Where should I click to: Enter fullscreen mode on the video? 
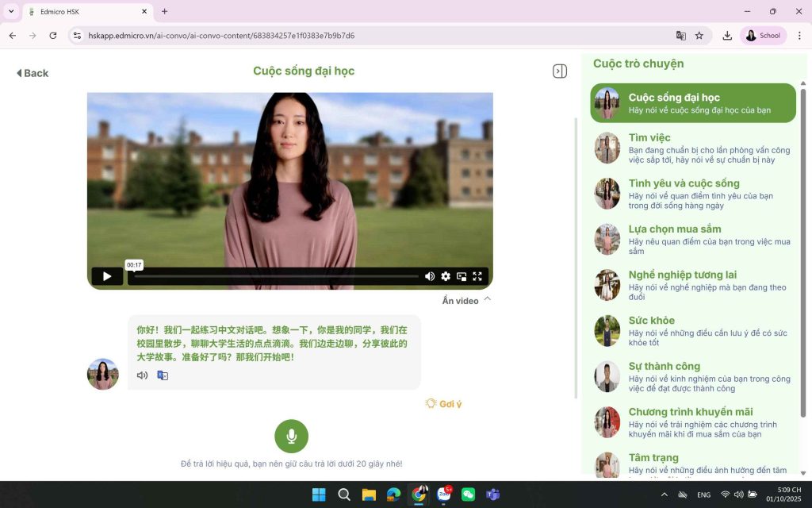pyautogui.click(x=477, y=276)
